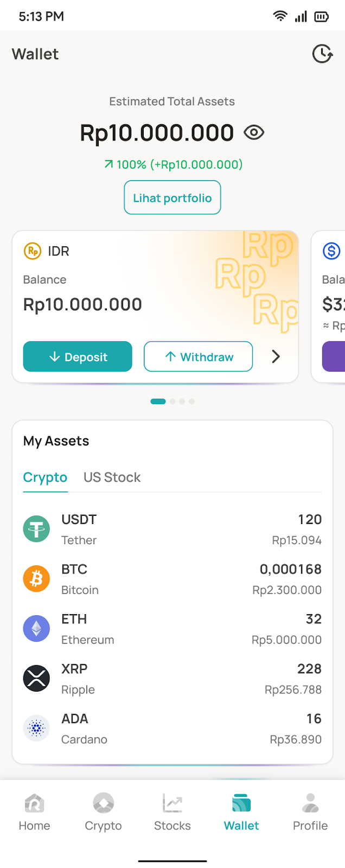Open the Ripple XRP coin icon
Screen dimensions: 345x868
click(x=36, y=679)
